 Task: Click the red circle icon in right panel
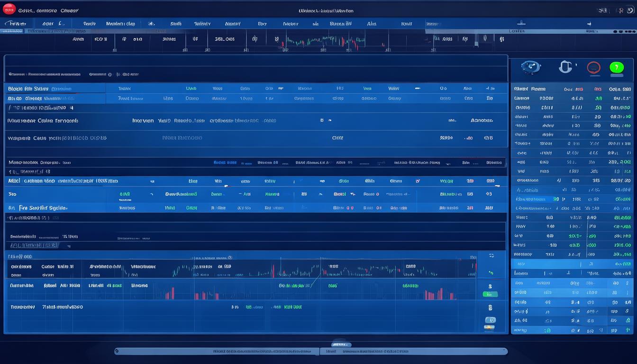(594, 68)
